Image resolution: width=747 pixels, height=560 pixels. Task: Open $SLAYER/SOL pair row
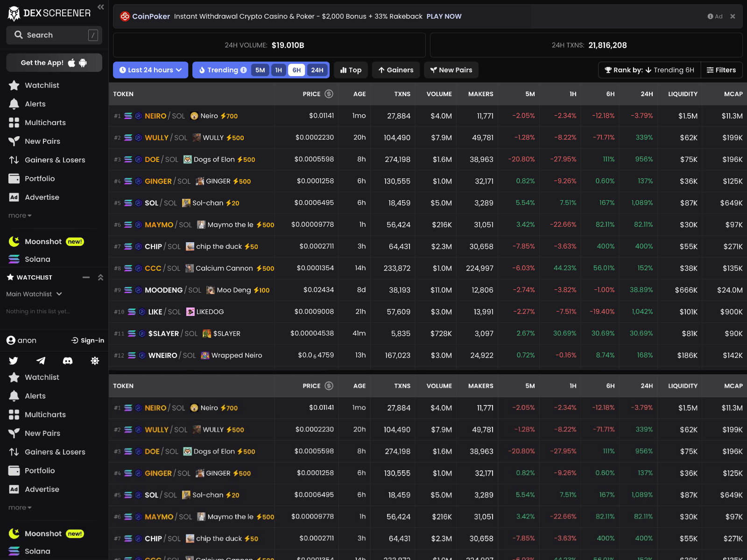428,333
